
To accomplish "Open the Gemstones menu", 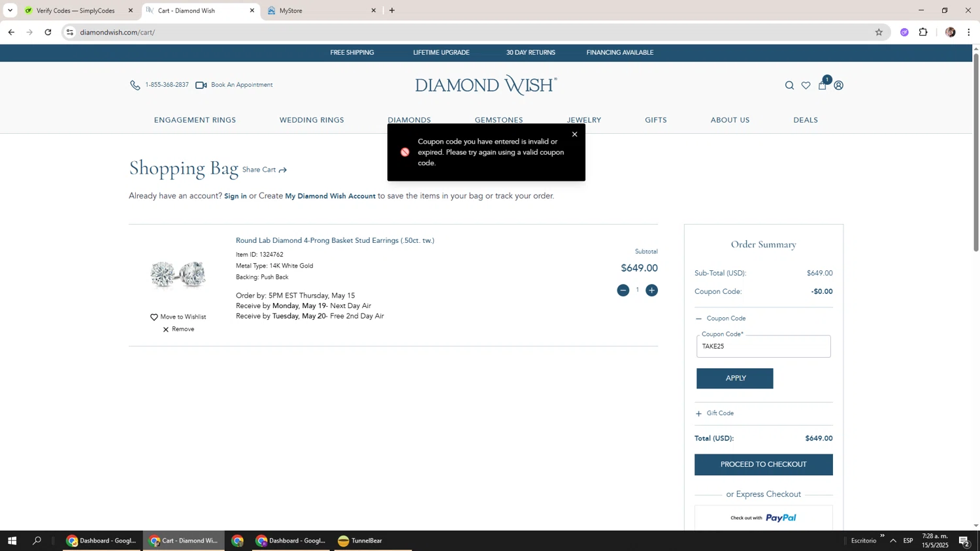I will [x=498, y=120].
